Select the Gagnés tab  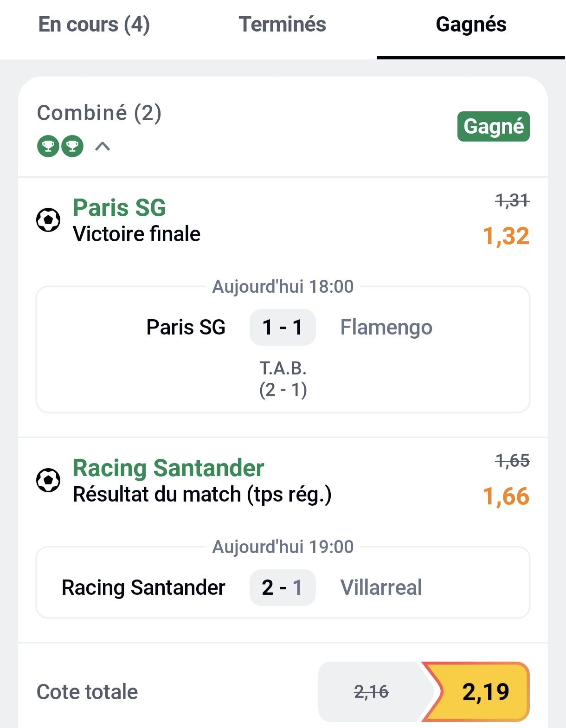coord(471,25)
